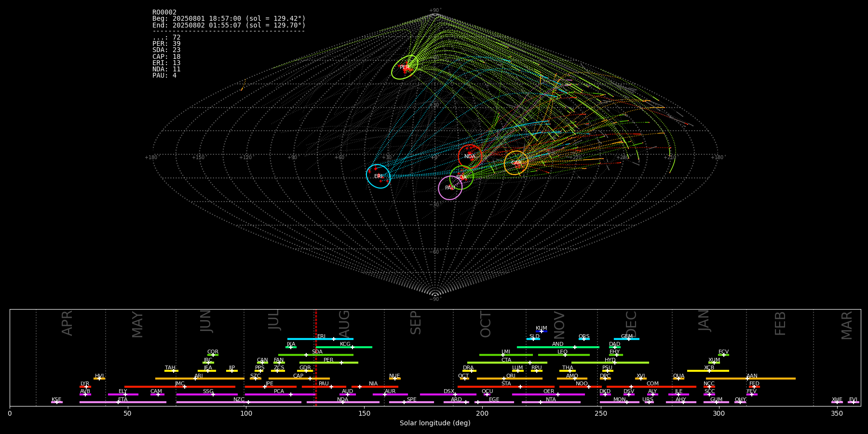Image resolution: width=868 pixels, height=434 pixels.
Task: Click the NTA shower bar in the timeline
Action: (x=551, y=402)
